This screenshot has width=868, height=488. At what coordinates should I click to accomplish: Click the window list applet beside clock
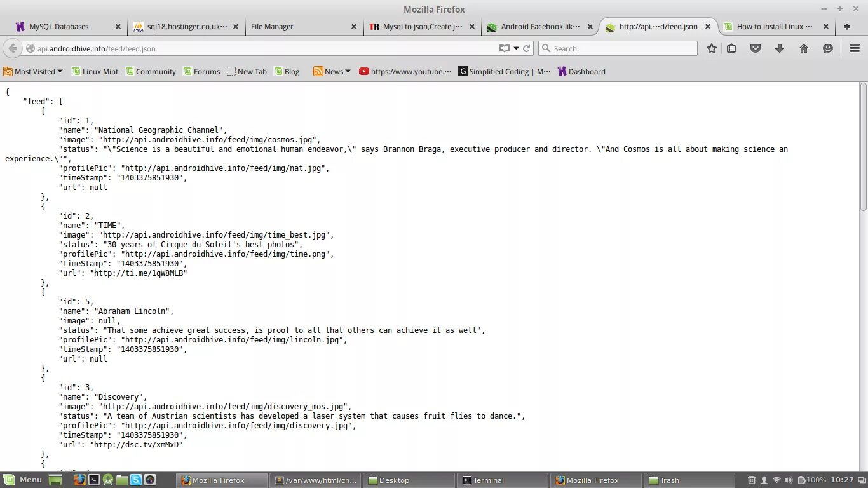pyautogui.click(x=861, y=480)
